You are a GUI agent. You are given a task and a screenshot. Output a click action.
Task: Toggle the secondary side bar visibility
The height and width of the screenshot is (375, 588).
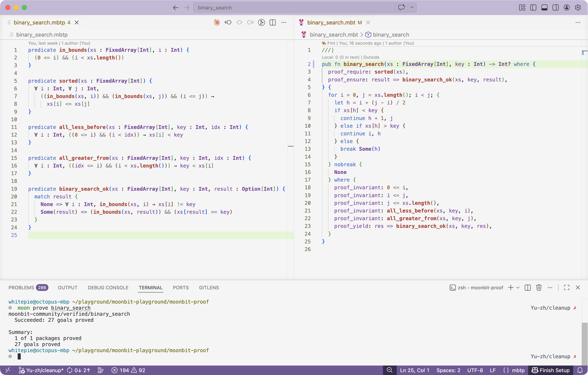(x=555, y=7)
